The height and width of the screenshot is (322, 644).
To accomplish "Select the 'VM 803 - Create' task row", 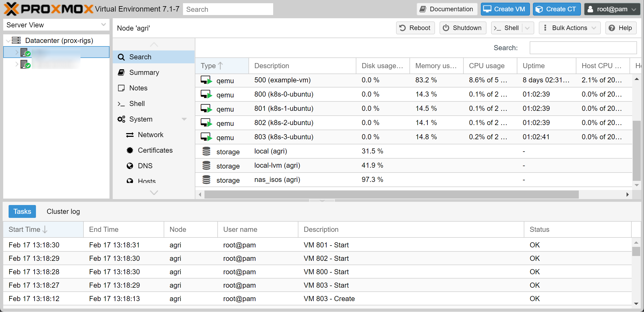I will pos(317,298).
